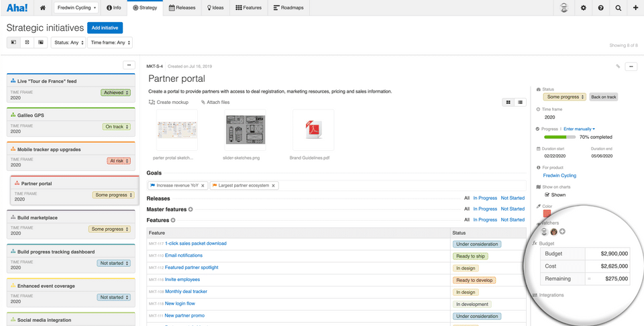Open the help question mark icon
Screen dimensions: 644x326
point(601,8)
